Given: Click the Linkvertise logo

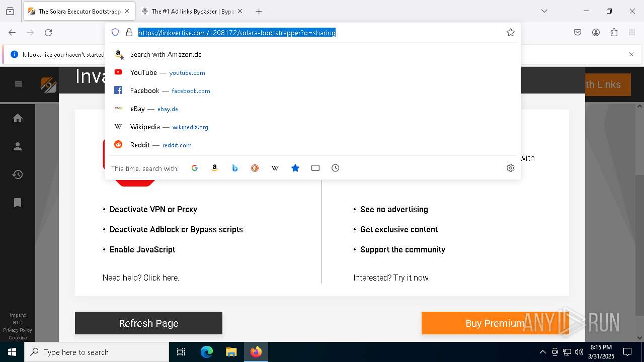Looking at the screenshot, I should [49, 84].
